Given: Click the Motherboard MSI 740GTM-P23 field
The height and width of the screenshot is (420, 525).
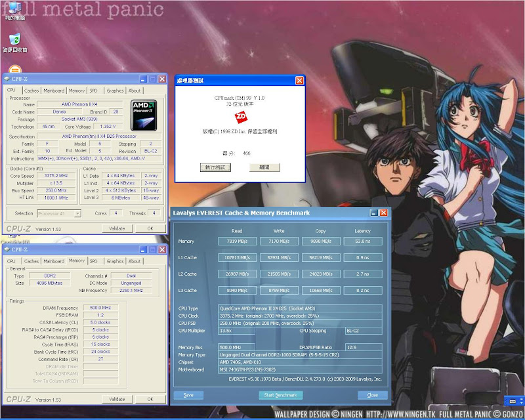Looking at the screenshot, I should (300, 369).
